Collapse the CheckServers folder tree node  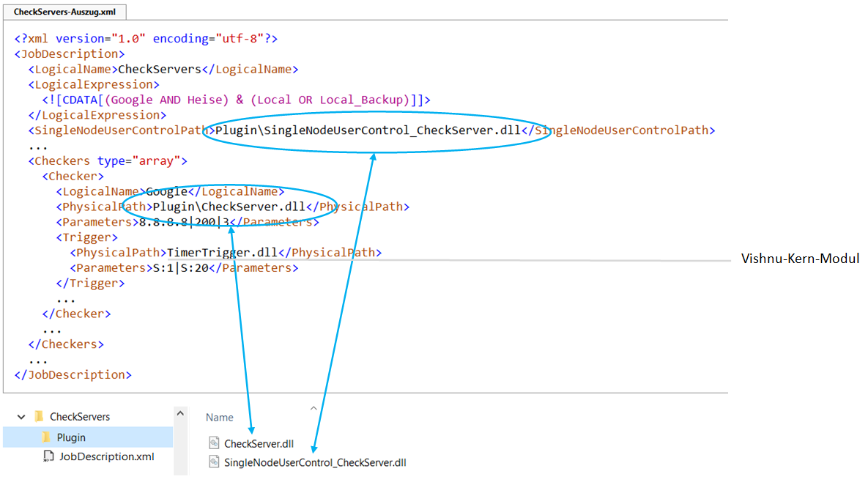click(21, 417)
